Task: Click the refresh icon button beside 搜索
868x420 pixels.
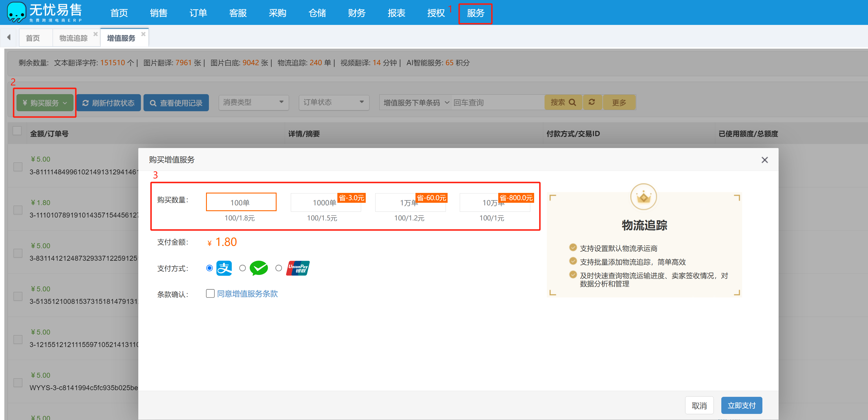Action: [x=592, y=102]
